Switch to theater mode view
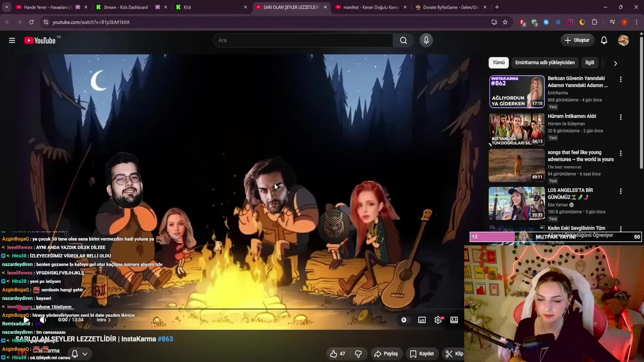The image size is (644, 362). coord(454,320)
